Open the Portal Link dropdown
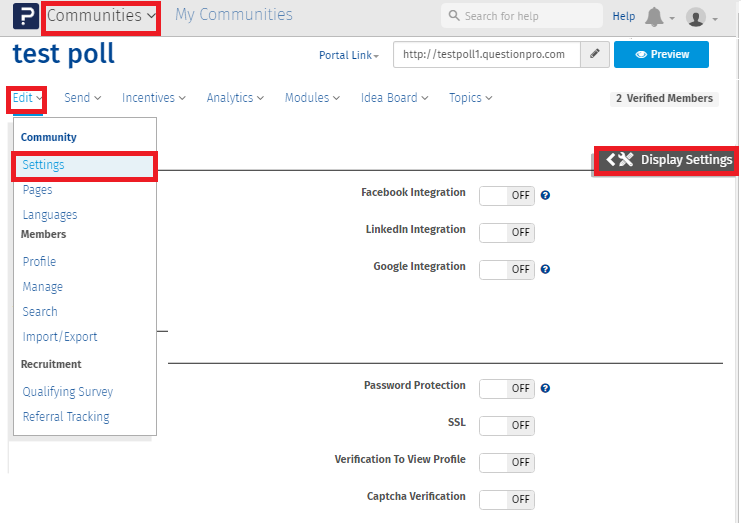 349,55
